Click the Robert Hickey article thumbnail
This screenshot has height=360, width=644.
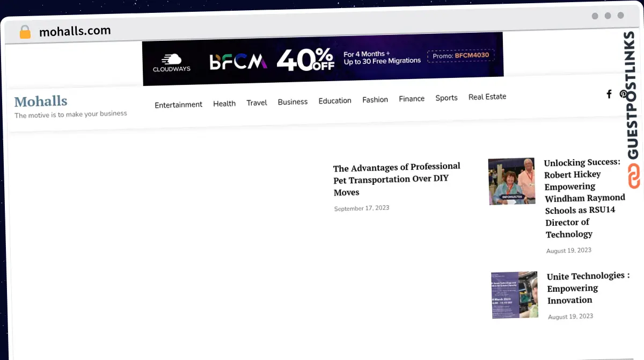(512, 181)
